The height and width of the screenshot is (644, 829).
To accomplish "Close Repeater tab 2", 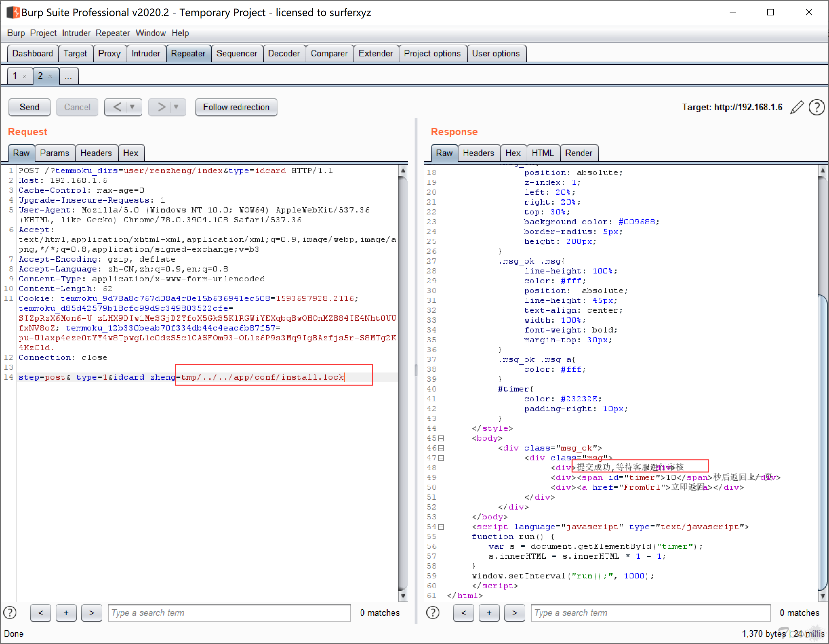I will click(x=50, y=76).
